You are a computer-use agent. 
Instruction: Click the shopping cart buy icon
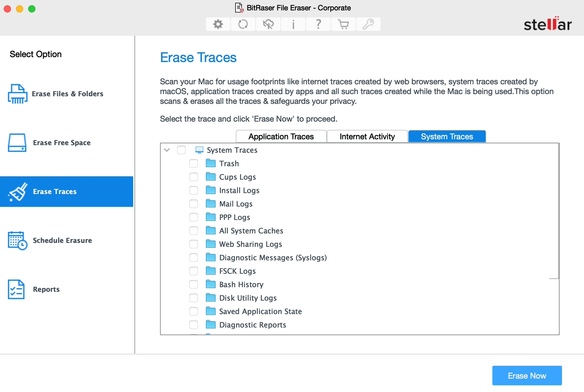343,24
